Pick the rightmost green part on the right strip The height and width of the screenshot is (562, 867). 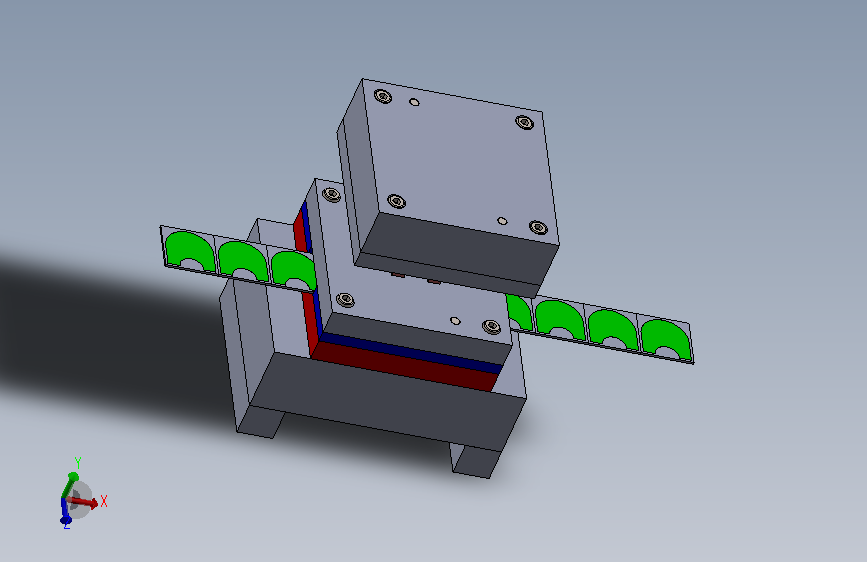pos(665,338)
